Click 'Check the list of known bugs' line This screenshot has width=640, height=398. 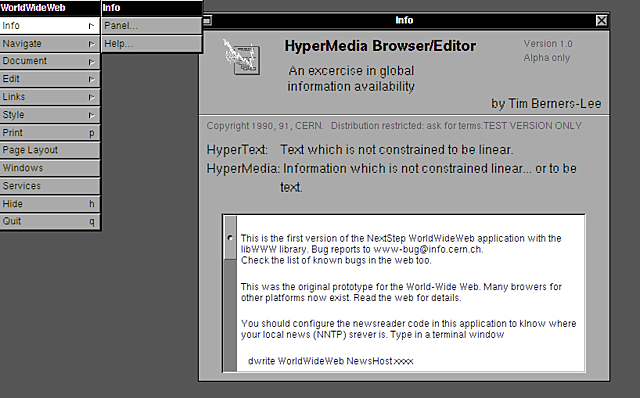[x=336, y=260]
